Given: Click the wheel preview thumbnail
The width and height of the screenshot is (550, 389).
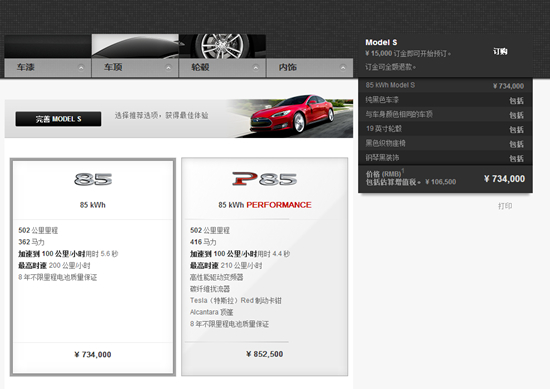Looking at the screenshot, I should [222, 46].
